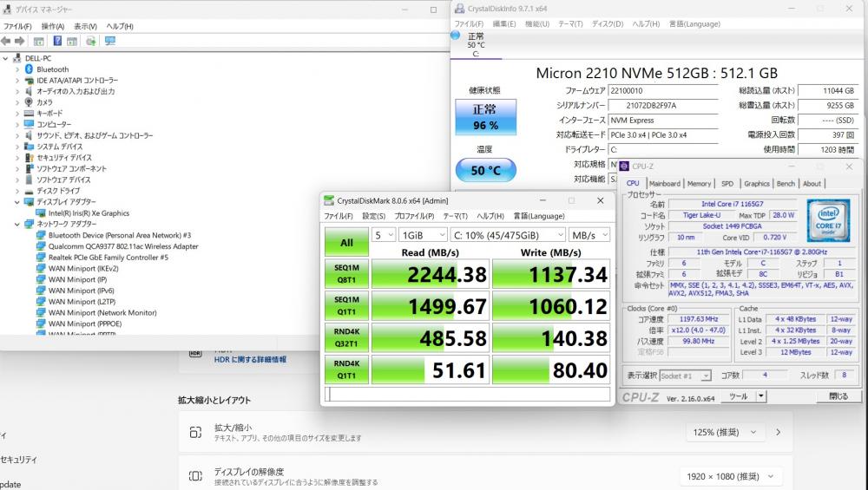This screenshot has width=868, height=490.
Task: Switch to the Mainboard tab in CPU-Z
Action: click(665, 184)
